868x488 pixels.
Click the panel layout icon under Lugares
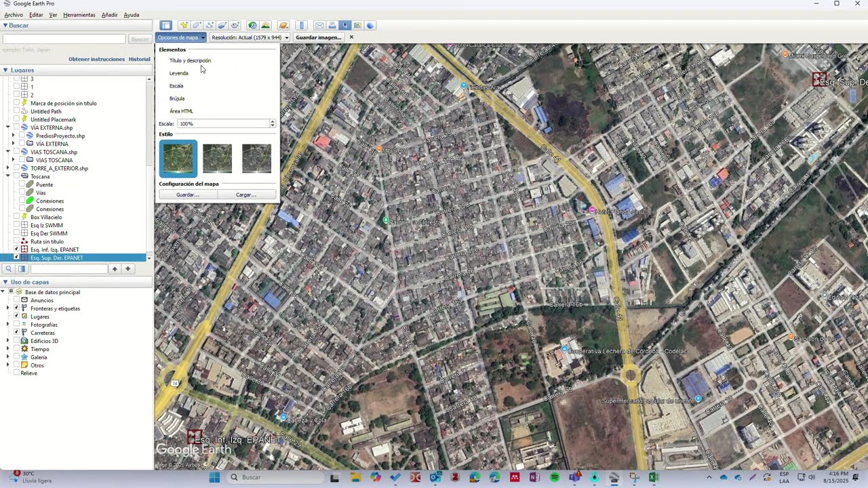point(22,269)
